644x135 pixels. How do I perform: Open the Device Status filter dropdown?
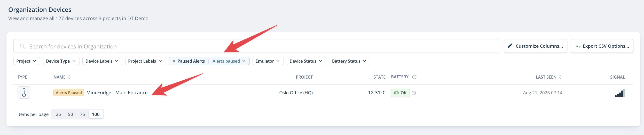(x=306, y=61)
